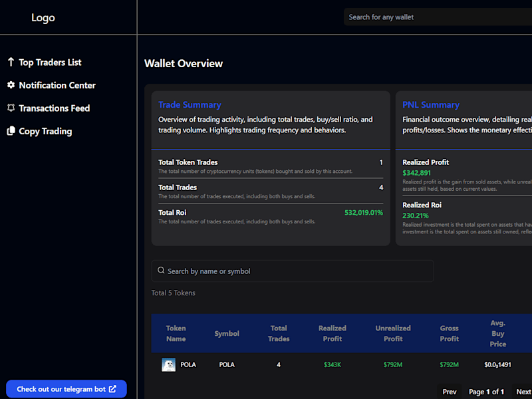Click the Total Roi label

(172, 213)
